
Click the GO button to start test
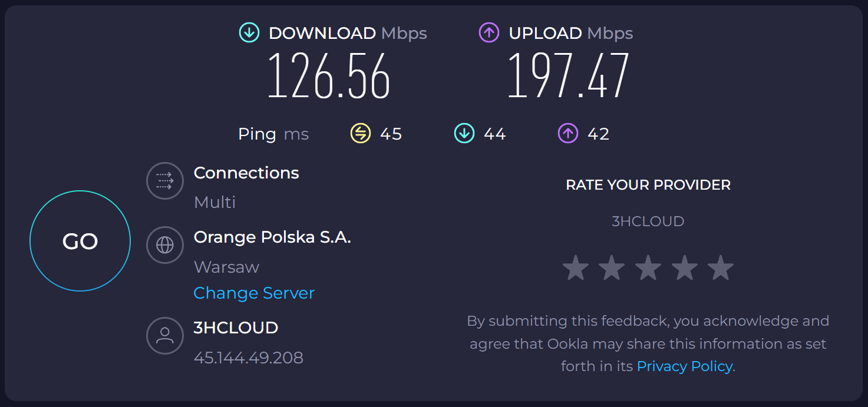click(80, 241)
